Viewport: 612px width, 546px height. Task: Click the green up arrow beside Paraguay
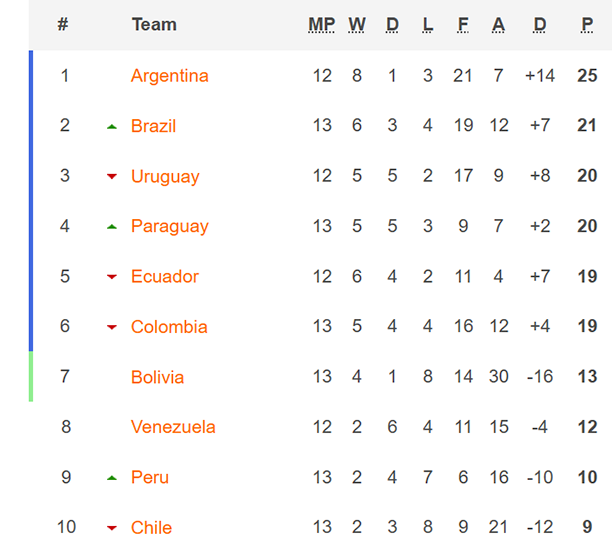112,227
